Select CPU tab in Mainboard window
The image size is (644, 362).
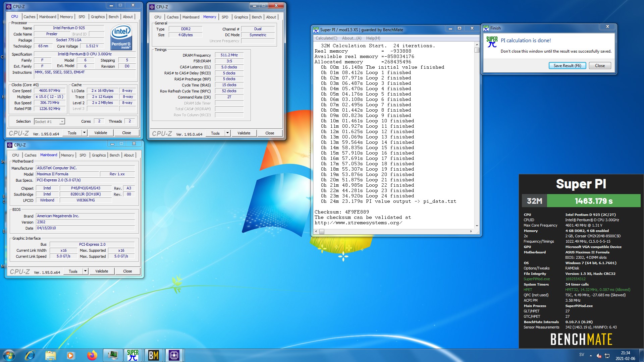(x=15, y=155)
